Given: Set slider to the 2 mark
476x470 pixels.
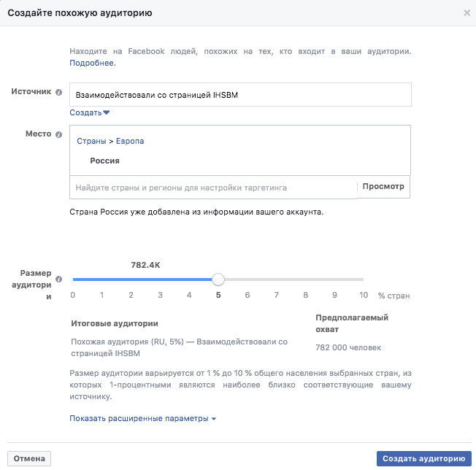Looking at the screenshot, I should click(x=131, y=280).
